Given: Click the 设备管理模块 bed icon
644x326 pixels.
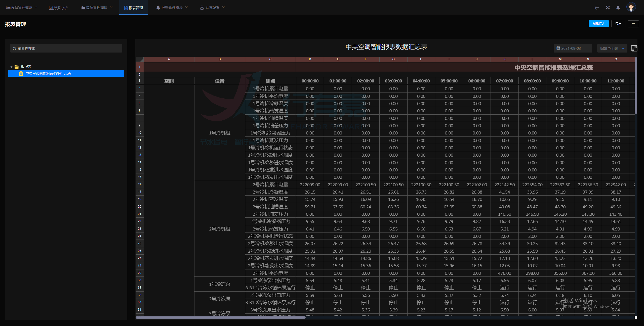Looking at the screenshot, I should 8,8.
